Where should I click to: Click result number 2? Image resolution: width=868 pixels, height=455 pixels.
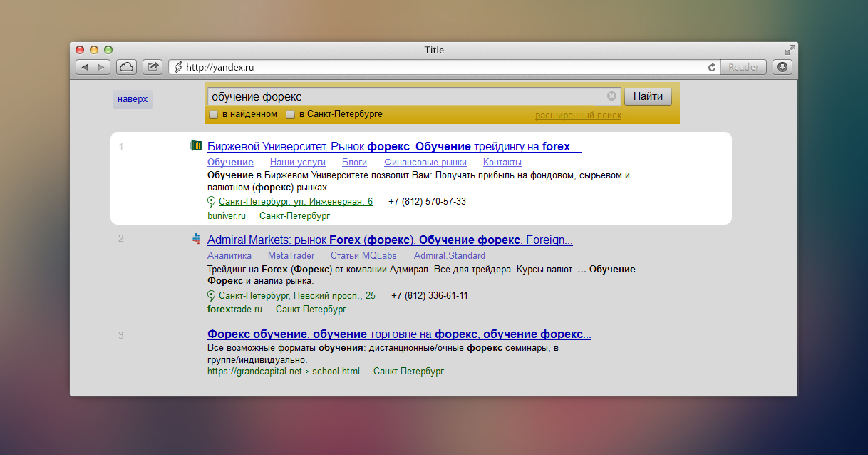121,239
